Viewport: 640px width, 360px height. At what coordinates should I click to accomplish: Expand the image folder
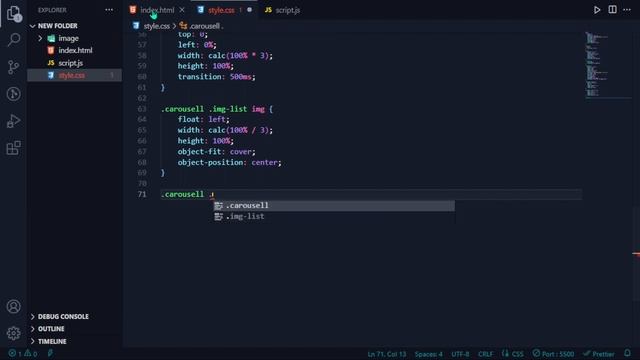point(40,38)
